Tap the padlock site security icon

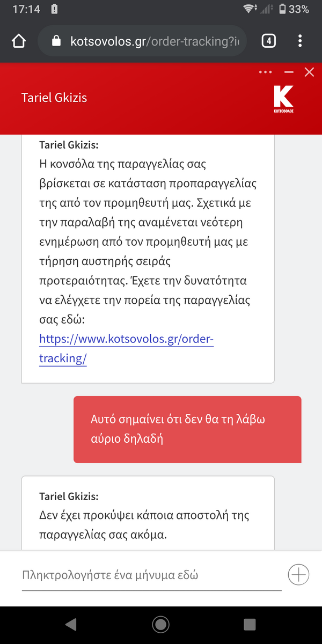click(56, 41)
